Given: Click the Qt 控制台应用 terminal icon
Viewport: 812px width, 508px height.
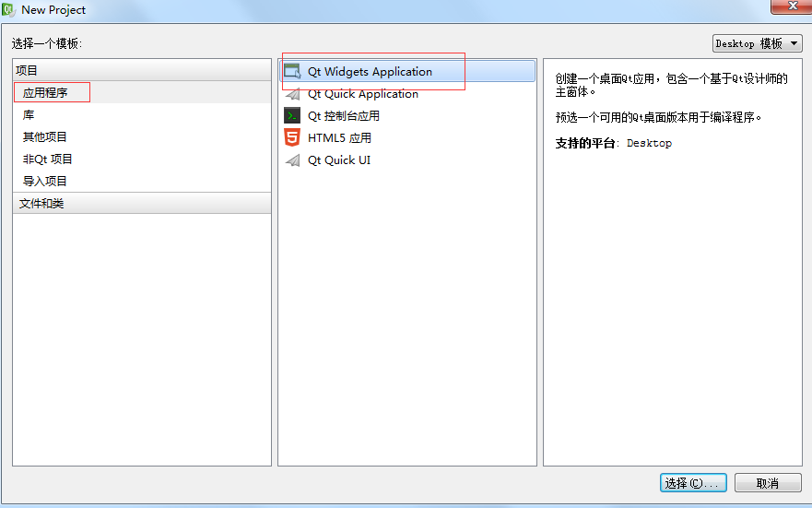Looking at the screenshot, I should pos(292,115).
